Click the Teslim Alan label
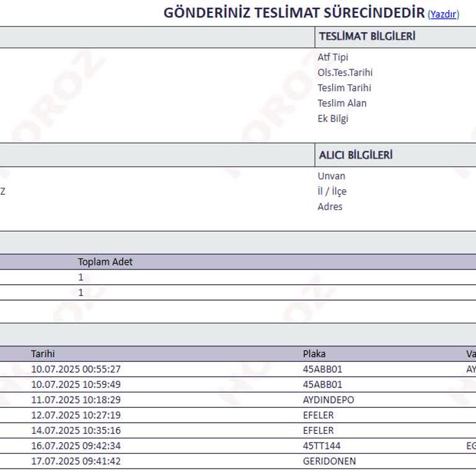 tap(342, 104)
